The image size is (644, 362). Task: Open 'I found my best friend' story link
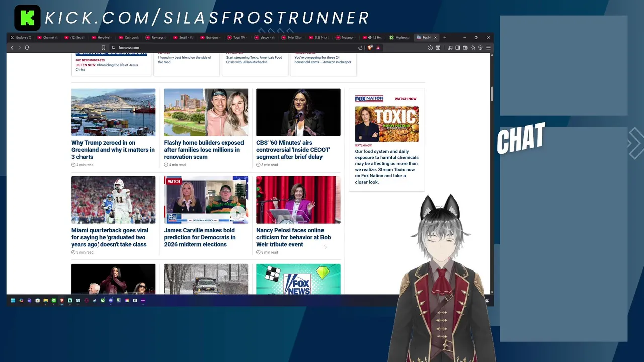[185, 60]
